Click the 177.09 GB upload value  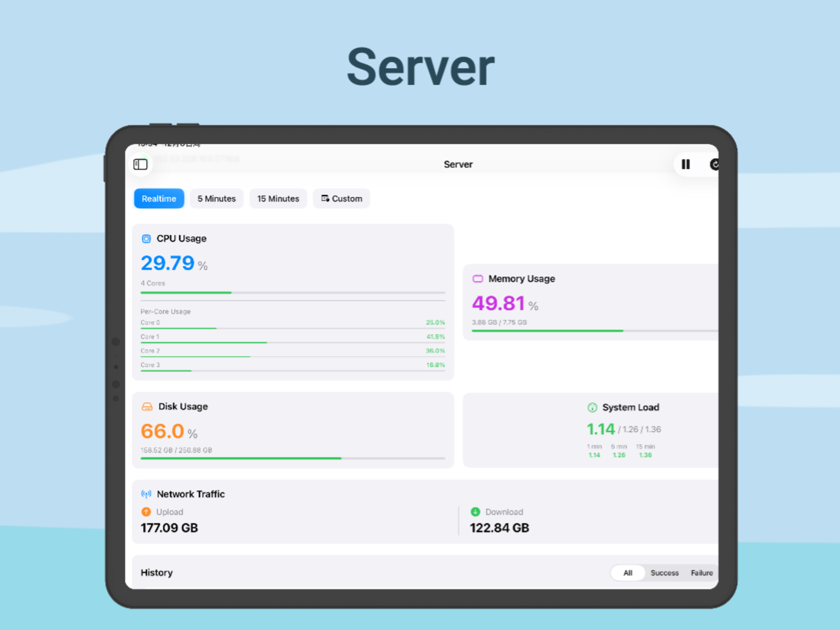(x=169, y=528)
